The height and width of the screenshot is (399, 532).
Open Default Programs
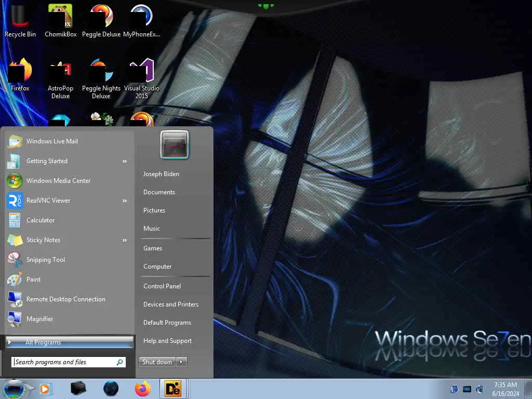click(x=167, y=323)
